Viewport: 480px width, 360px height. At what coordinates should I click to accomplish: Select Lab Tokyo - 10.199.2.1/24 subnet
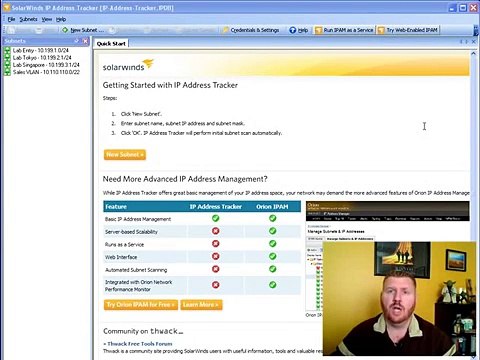coord(42,58)
